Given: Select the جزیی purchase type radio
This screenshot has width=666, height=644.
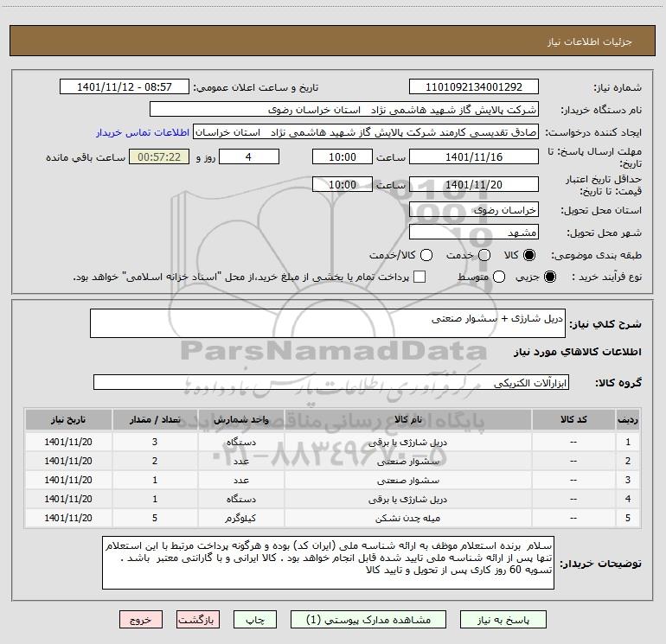Looking at the screenshot, I should (x=549, y=277).
